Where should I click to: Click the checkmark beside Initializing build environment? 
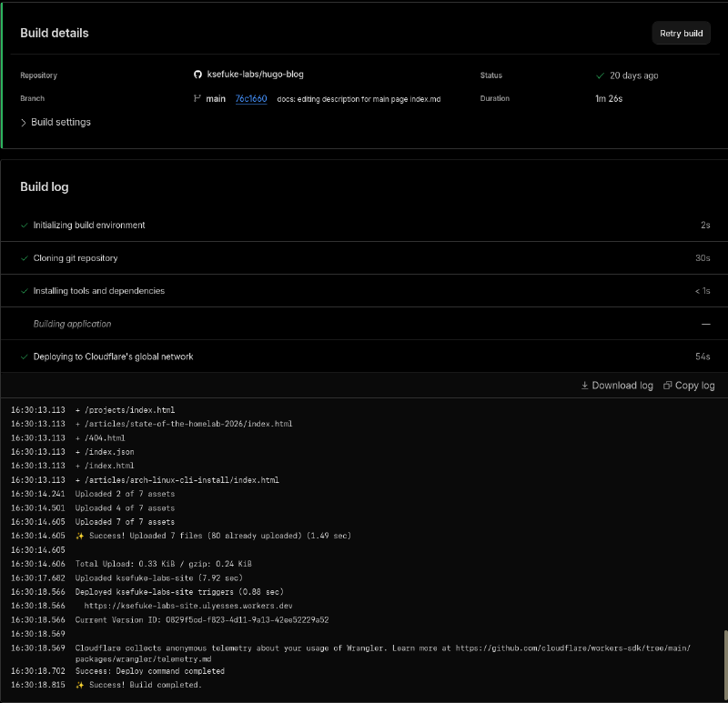(24, 225)
